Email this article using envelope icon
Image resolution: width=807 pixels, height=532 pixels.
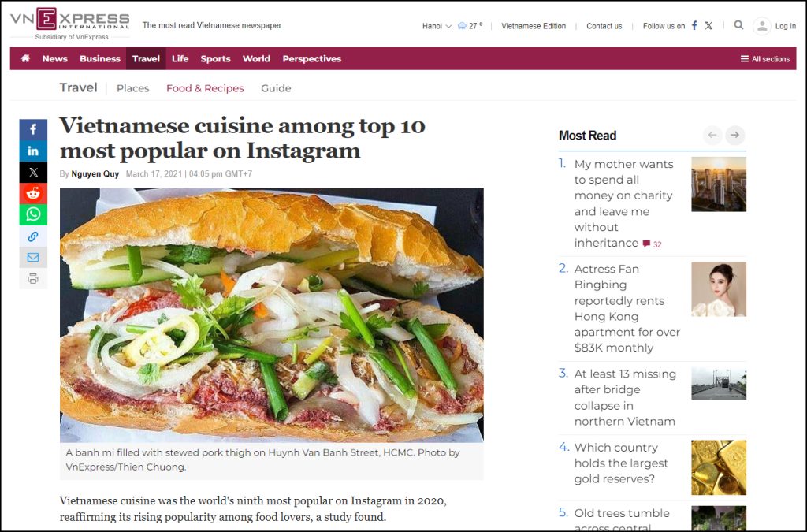[33, 257]
